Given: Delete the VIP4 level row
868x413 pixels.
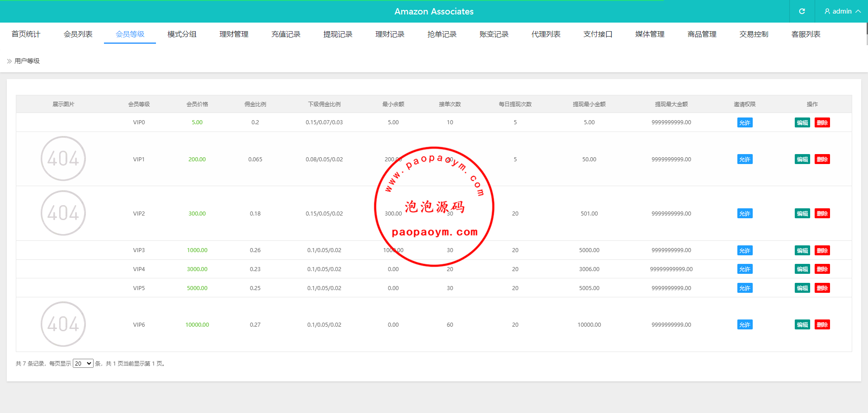Looking at the screenshot, I should coord(822,269).
